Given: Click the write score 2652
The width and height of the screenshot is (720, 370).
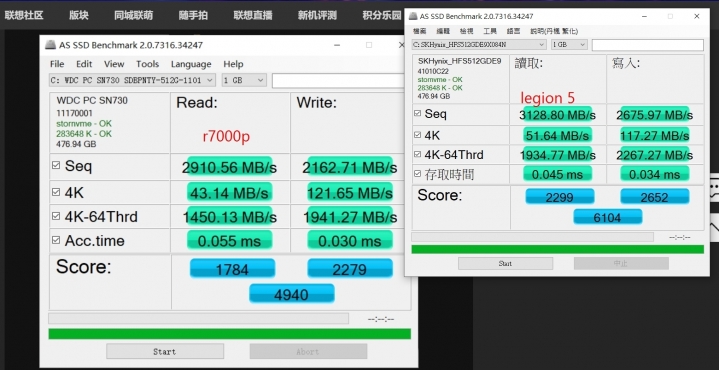Looking at the screenshot, I should pyautogui.click(x=654, y=196).
